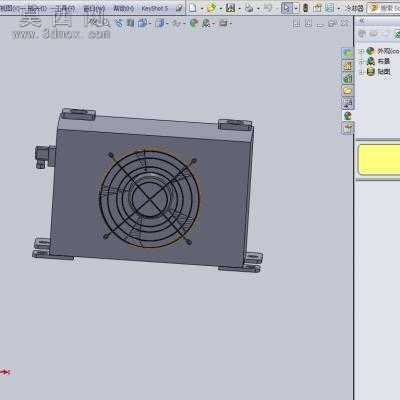Expand the 贴图 tree node
This screenshot has width=400, height=400.
(361, 72)
